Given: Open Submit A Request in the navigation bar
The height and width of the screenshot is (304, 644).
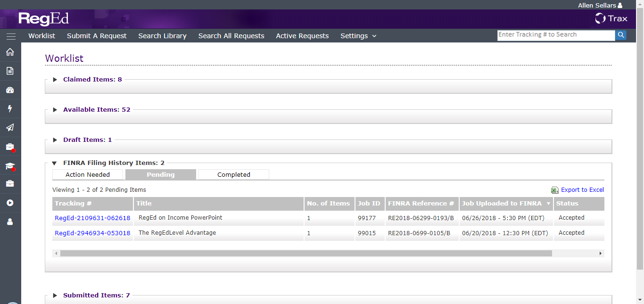Looking at the screenshot, I should point(97,36).
